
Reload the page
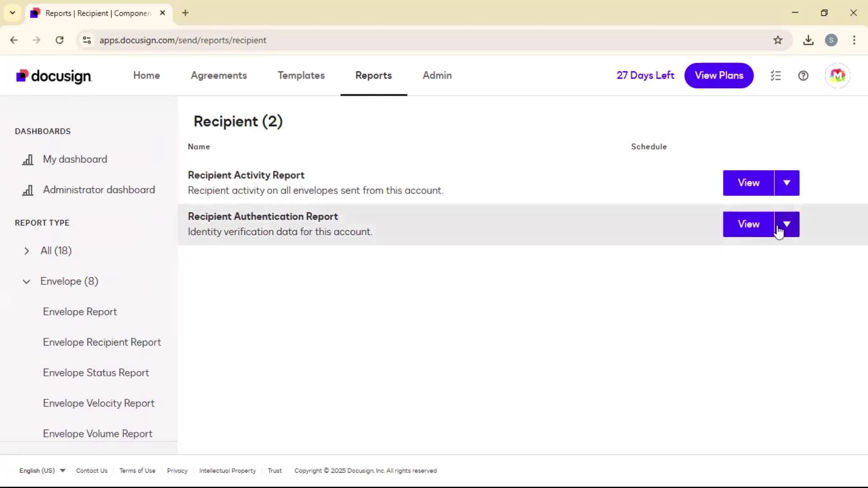click(x=59, y=40)
